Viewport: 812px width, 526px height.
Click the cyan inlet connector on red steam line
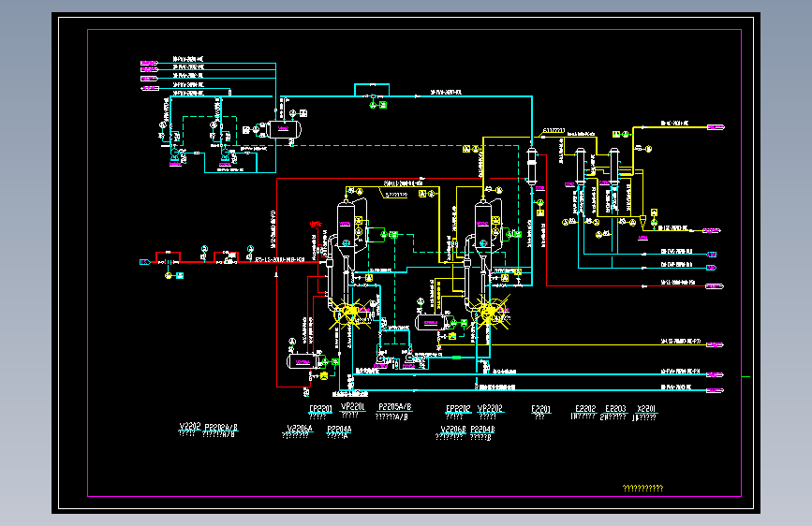[145, 262]
